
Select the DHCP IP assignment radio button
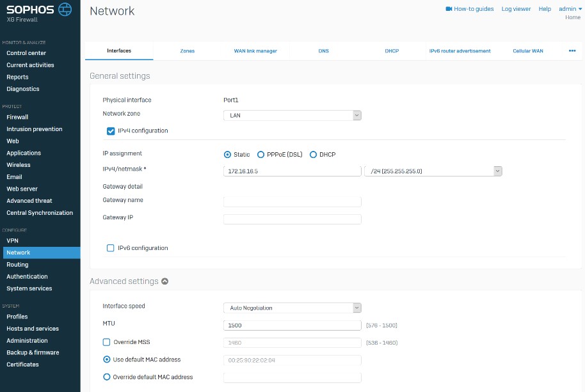pos(314,155)
